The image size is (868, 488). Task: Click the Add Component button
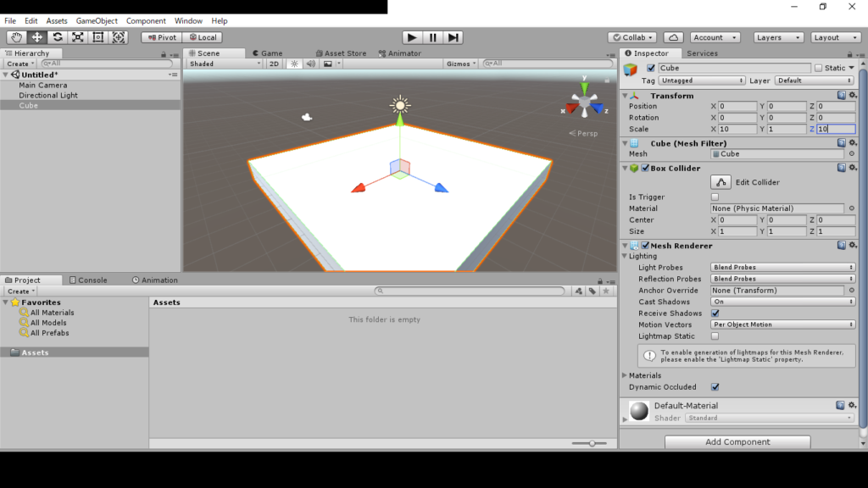[x=737, y=441]
